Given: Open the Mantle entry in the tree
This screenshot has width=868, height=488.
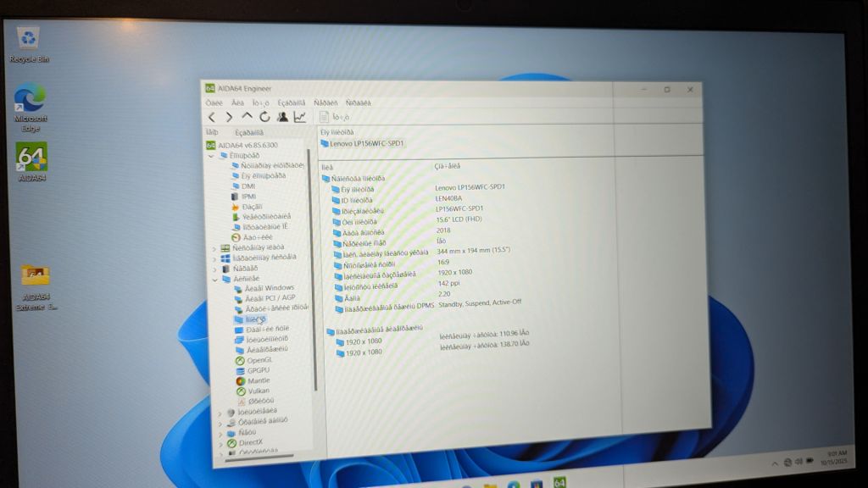Looking at the screenshot, I should click(253, 381).
